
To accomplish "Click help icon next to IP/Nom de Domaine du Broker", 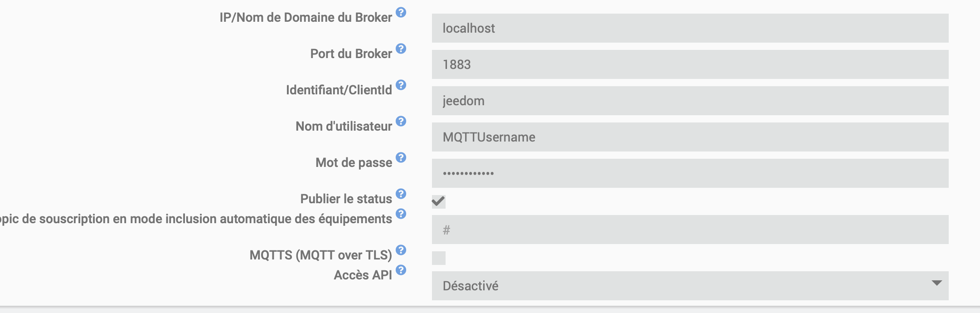I will coord(401,12).
